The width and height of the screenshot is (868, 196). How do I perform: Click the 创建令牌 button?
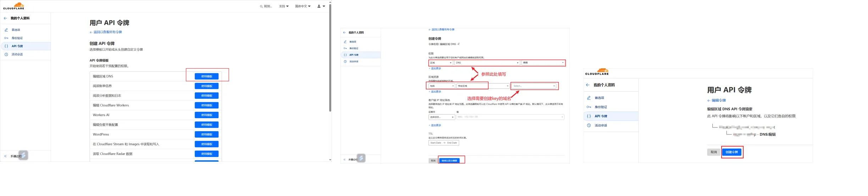(x=731, y=152)
